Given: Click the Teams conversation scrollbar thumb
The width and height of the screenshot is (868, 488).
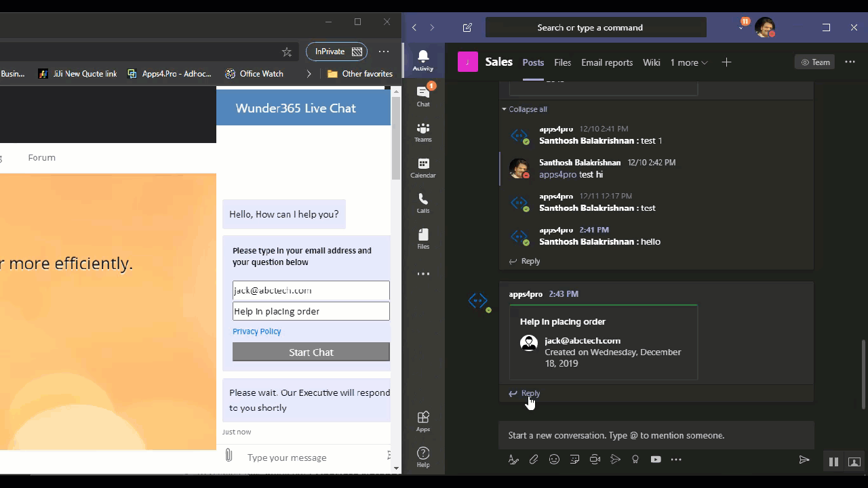Looking at the screenshot, I should tap(863, 374).
